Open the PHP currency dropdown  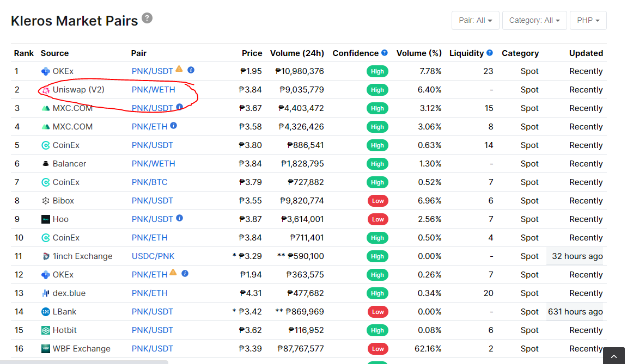click(588, 20)
